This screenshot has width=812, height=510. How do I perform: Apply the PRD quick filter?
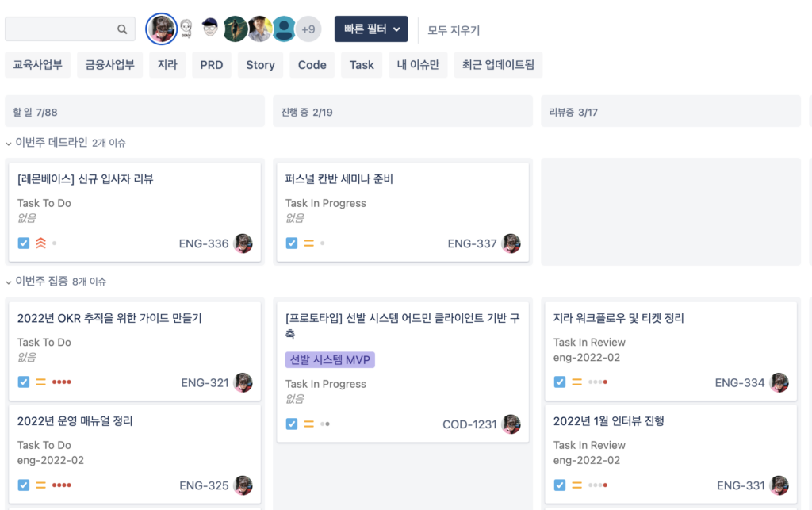click(x=211, y=65)
